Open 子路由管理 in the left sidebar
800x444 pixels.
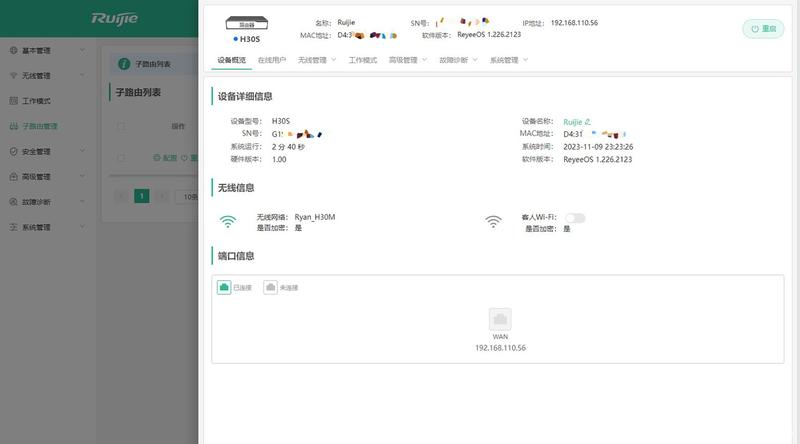pyautogui.click(x=40, y=126)
